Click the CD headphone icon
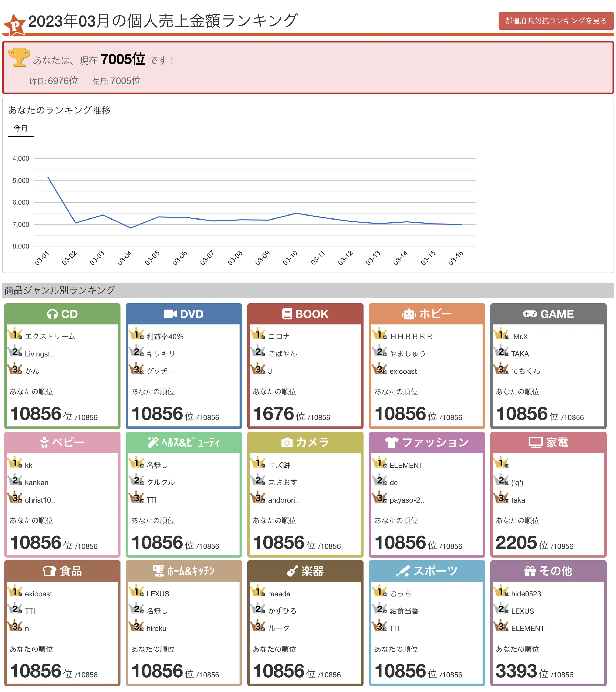The image size is (616, 692). click(52, 314)
